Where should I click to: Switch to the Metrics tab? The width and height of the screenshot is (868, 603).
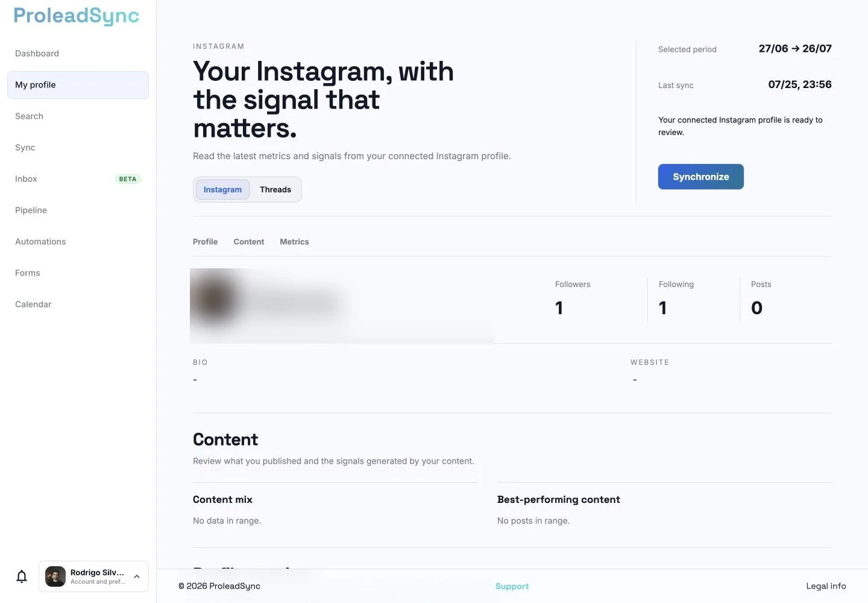pos(294,242)
